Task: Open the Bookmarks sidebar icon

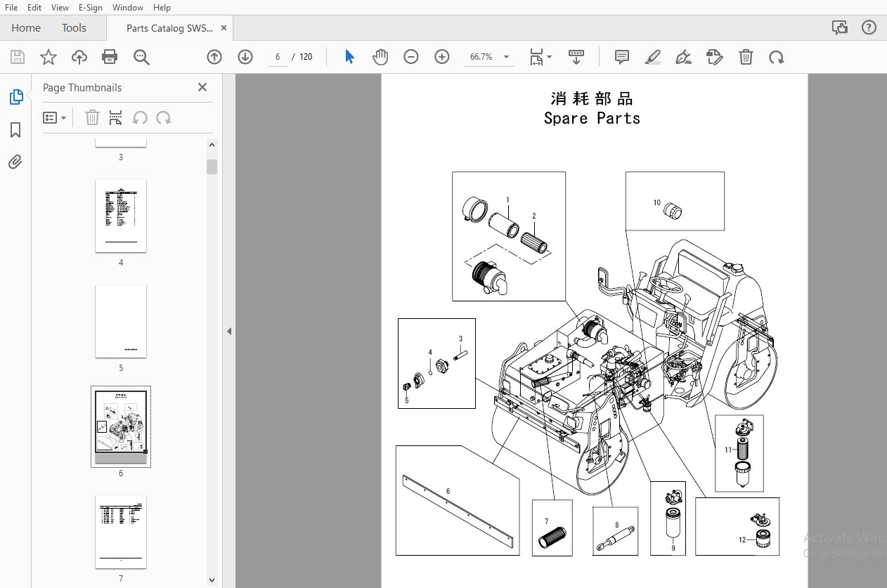Action: [15, 130]
